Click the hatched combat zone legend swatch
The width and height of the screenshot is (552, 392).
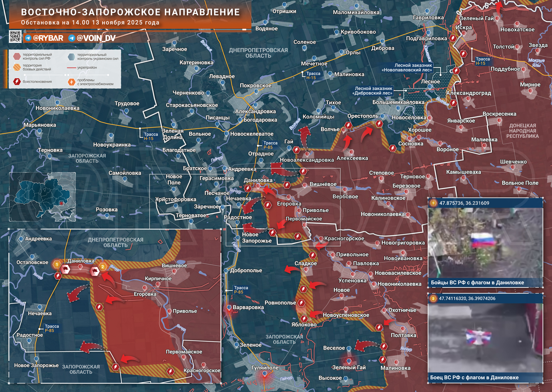[17, 67]
